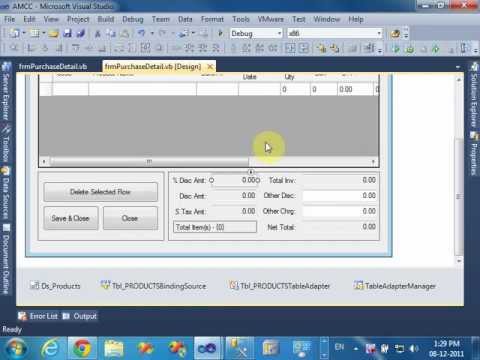Open the standard toolbar overflow options
The height and width of the screenshot is (360, 480).
click(406, 33)
